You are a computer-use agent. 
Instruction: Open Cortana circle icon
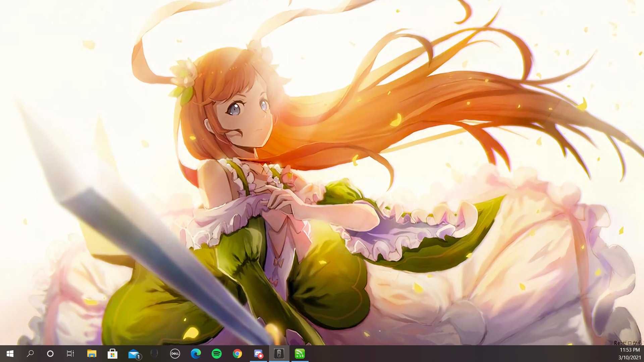click(50, 354)
